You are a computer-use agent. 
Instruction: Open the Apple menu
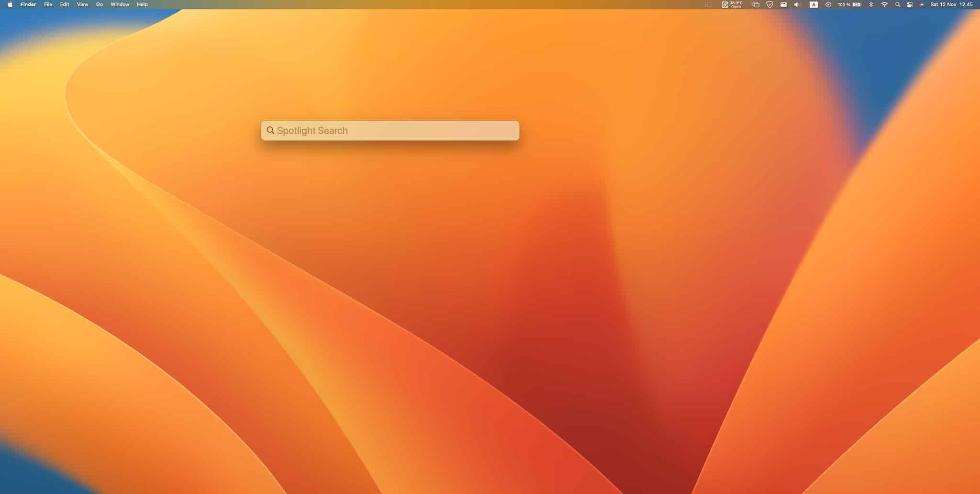click(10, 4)
